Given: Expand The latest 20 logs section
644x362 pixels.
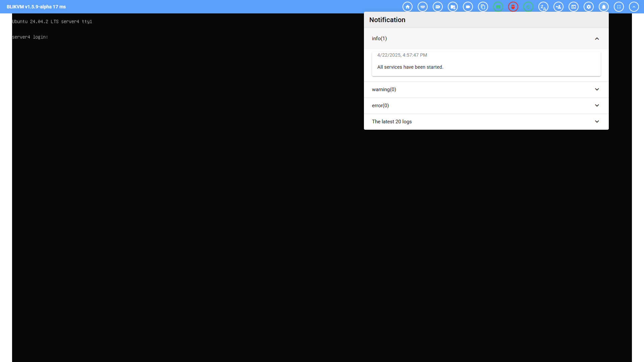Looking at the screenshot, I should click(x=597, y=122).
